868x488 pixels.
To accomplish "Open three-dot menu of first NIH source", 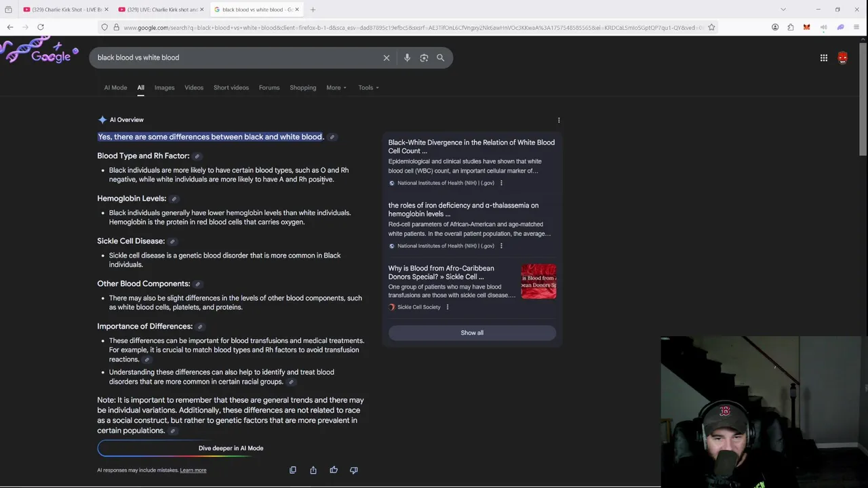I will click(501, 183).
